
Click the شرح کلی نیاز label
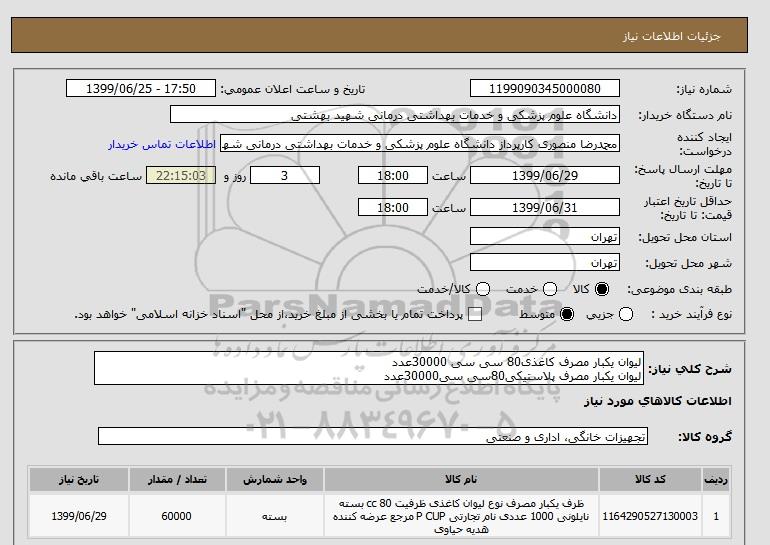(x=690, y=369)
